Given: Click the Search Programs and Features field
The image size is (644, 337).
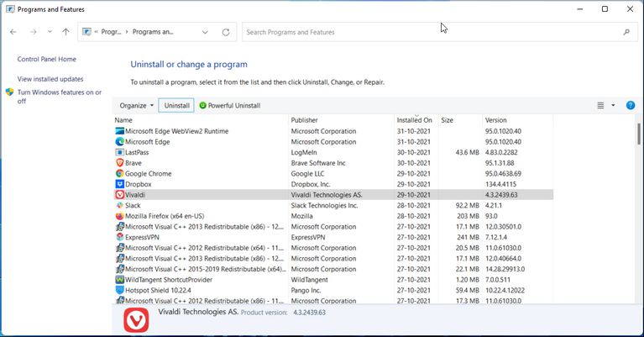Looking at the screenshot, I should (432, 32).
